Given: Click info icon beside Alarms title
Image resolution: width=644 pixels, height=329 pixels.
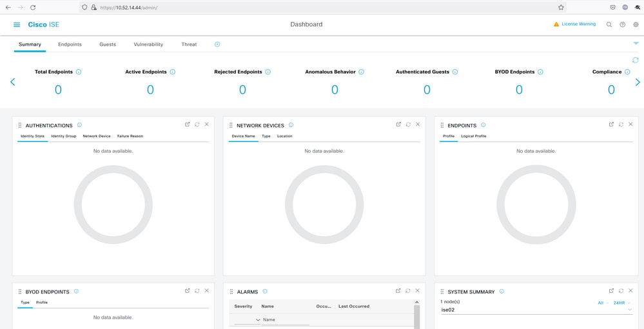Looking at the screenshot, I should pyautogui.click(x=265, y=291).
